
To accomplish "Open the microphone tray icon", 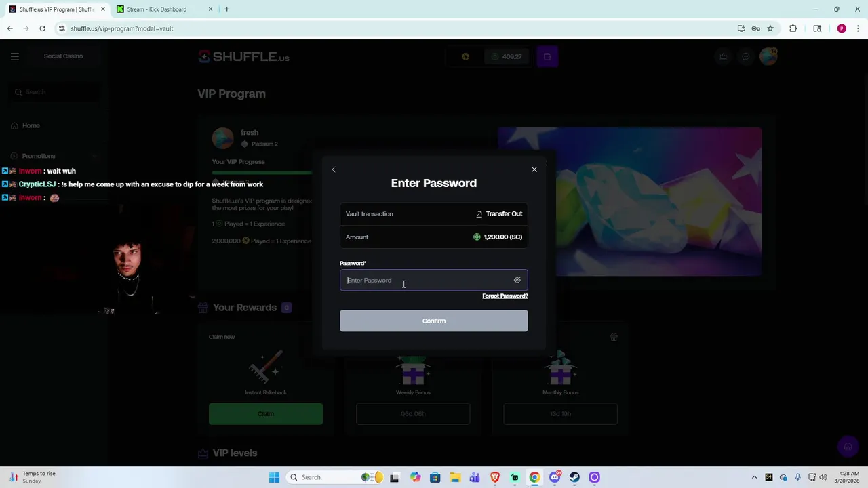I will click(797, 477).
